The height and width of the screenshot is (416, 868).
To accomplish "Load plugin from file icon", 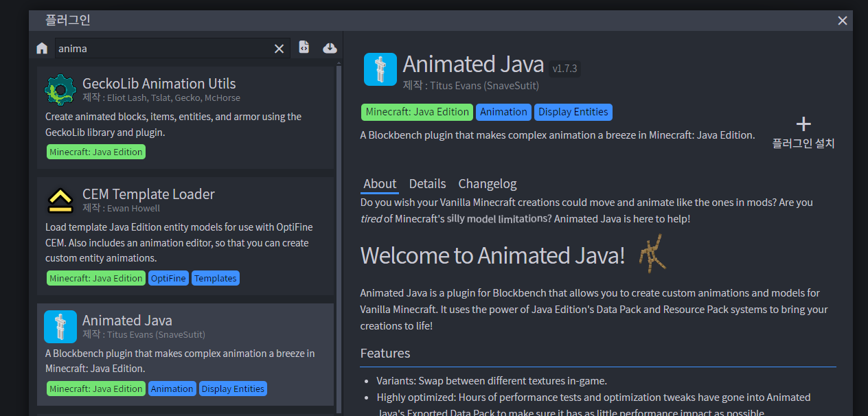I will [304, 47].
